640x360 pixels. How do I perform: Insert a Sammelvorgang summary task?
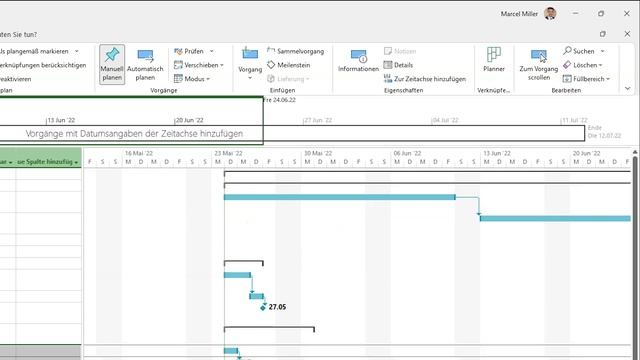click(296, 51)
